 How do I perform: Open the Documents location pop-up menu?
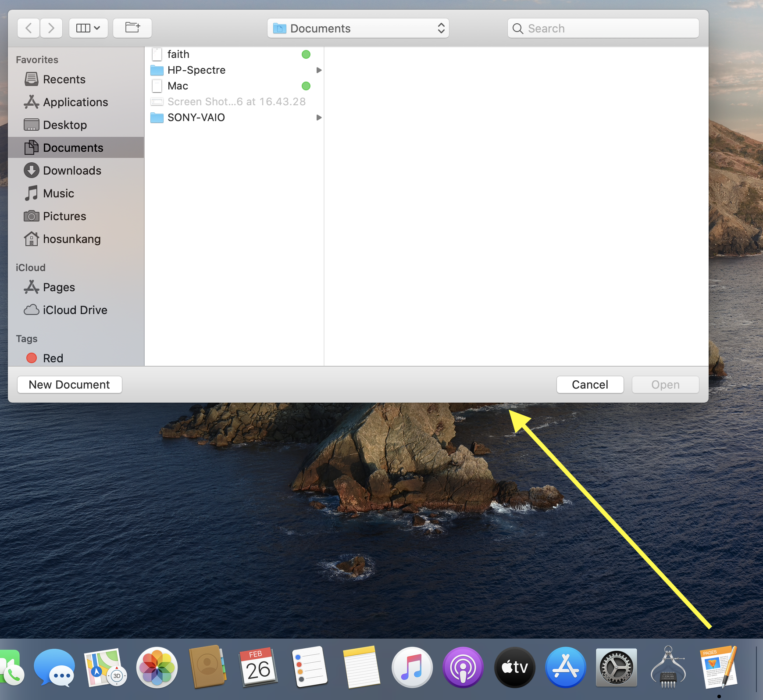click(358, 28)
